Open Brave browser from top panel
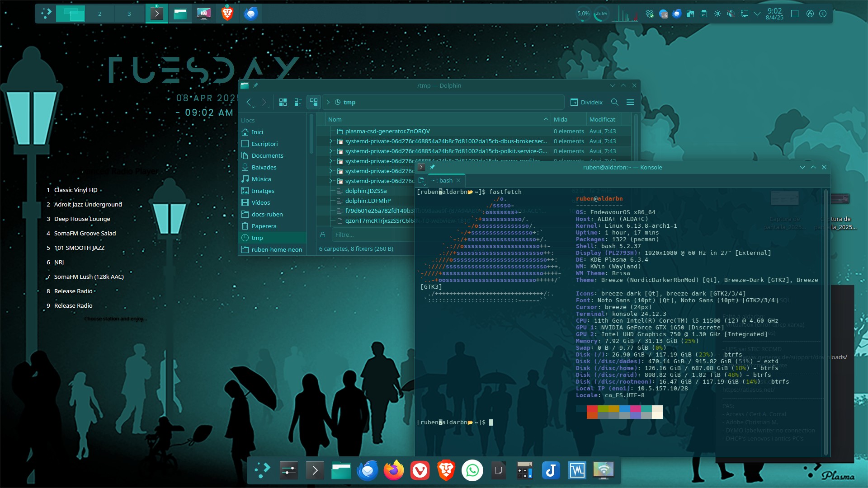 tap(227, 14)
